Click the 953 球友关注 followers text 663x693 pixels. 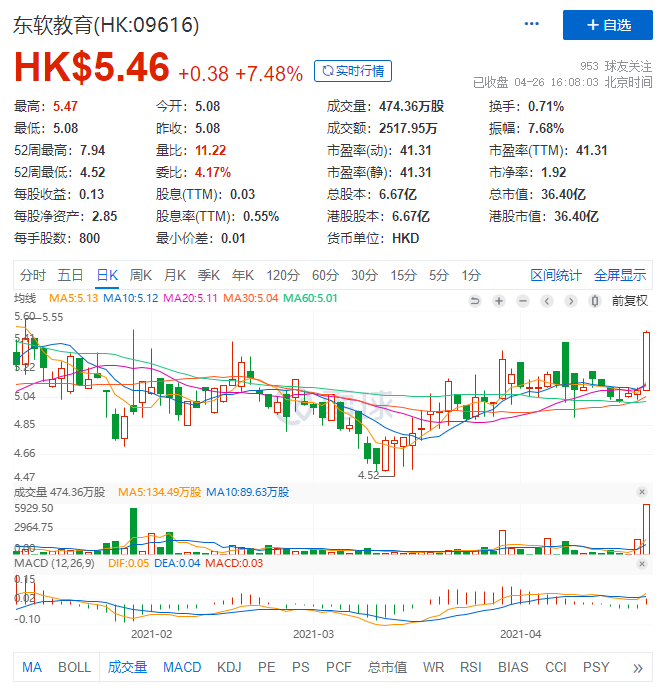(616, 66)
